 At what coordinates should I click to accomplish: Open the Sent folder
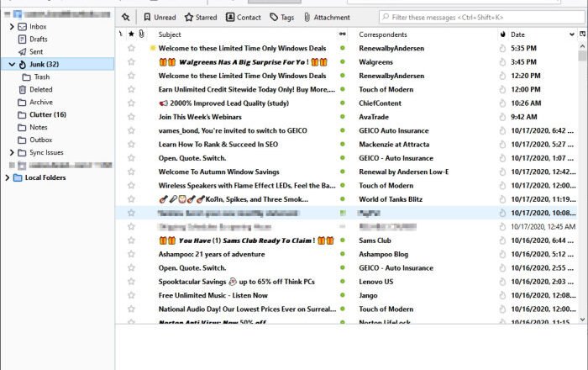(36, 52)
